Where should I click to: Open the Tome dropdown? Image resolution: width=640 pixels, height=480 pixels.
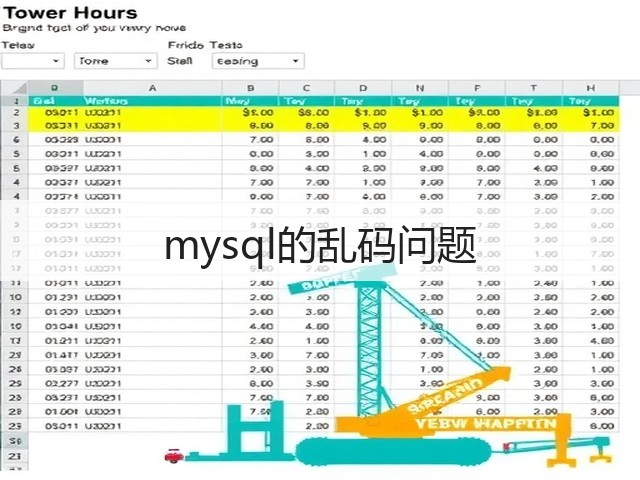point(116,61)
